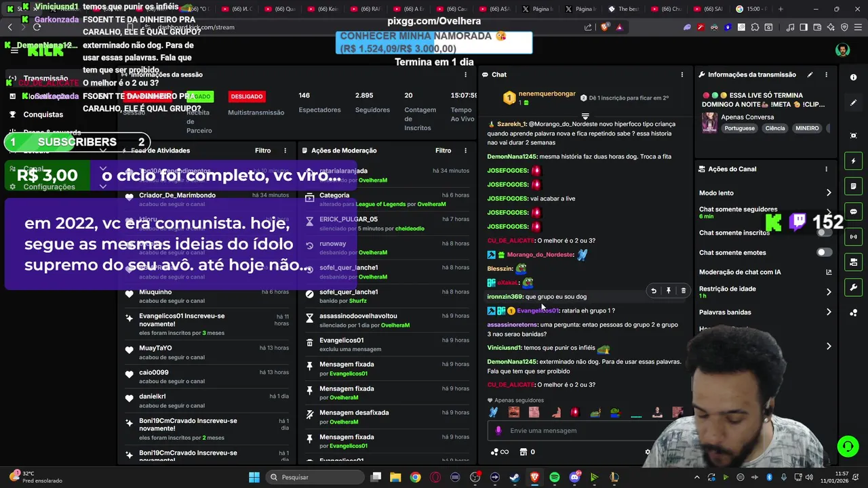Edit stream info with pencil icon
The width and height of the screenshot is (868, 488).
(x=810, y=75)
